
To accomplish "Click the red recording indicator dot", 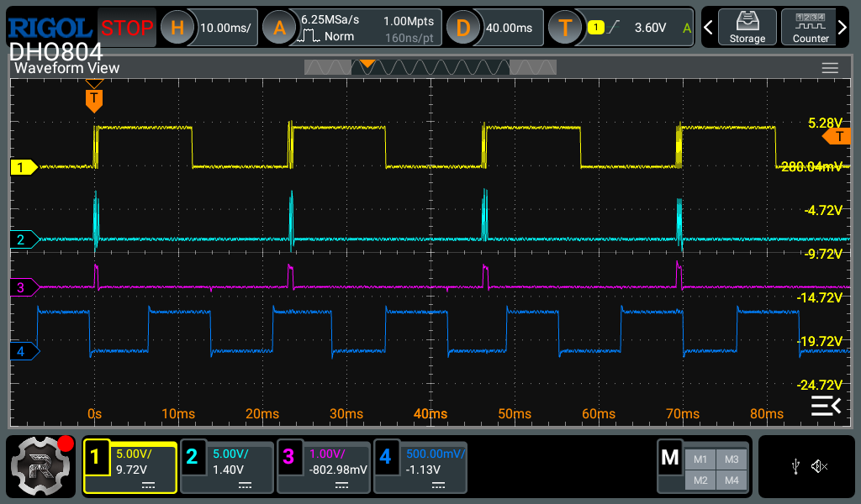I will pyautogui.click(x=66, y=444).
